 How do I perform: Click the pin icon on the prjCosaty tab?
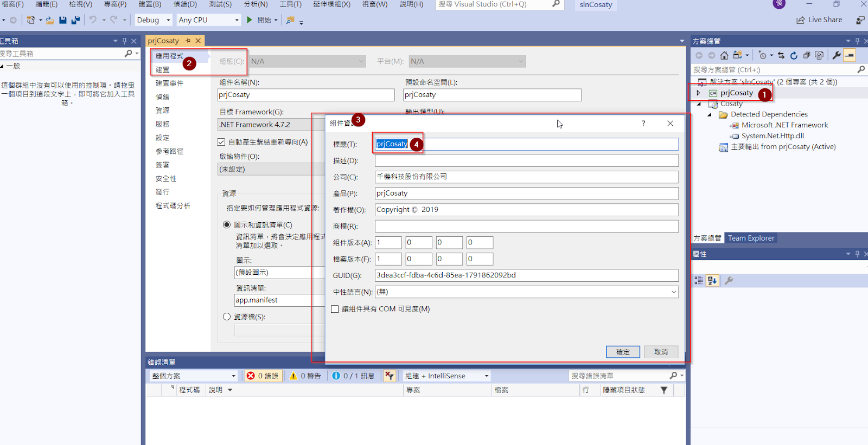[188, 41]
